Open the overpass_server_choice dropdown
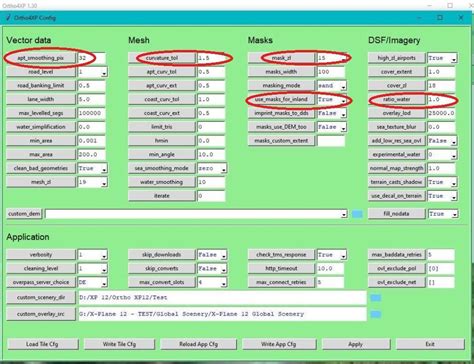This screenshot has width=474, height=364. click(x=104, y=283)
